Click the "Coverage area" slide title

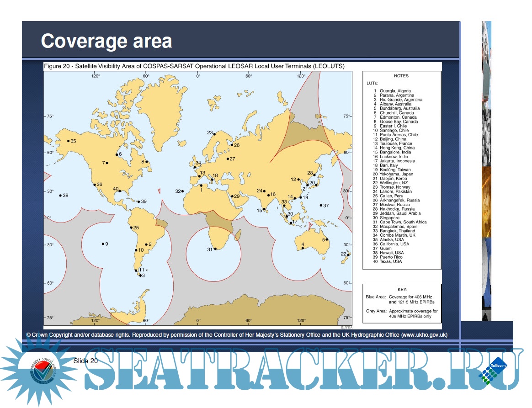[x=106, y=41]
